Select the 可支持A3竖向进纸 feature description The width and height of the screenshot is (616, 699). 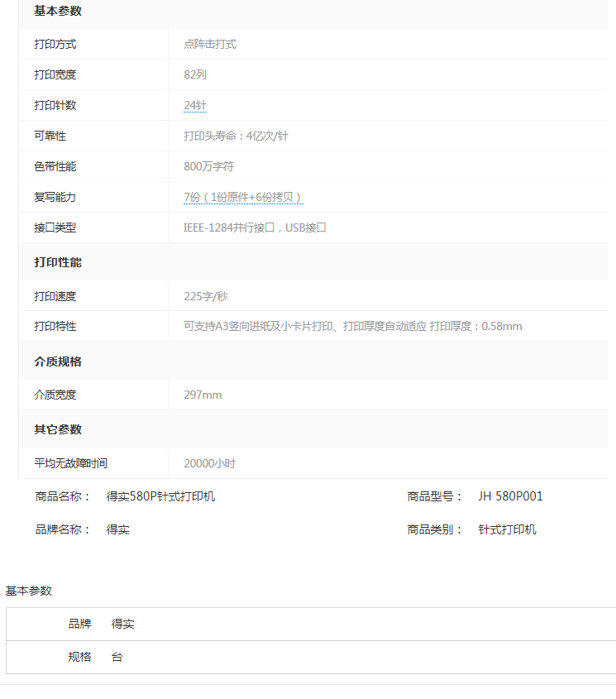pos(352,326)
